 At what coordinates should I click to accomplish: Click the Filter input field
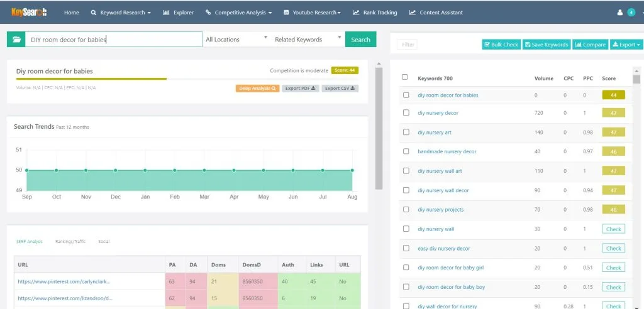[x=407, y=45]
